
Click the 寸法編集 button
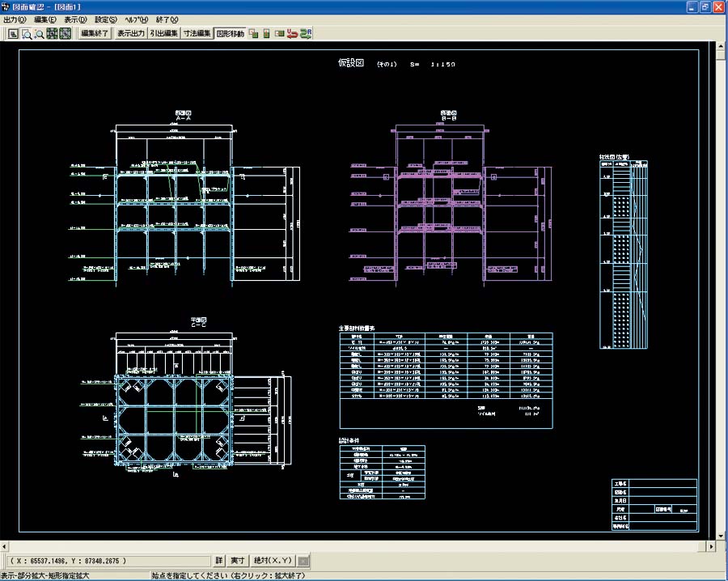(197, 33)
